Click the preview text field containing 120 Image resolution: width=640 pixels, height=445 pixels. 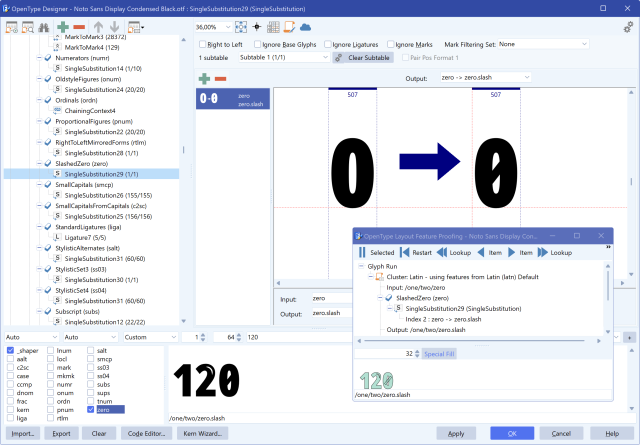(x=299, y=337)
